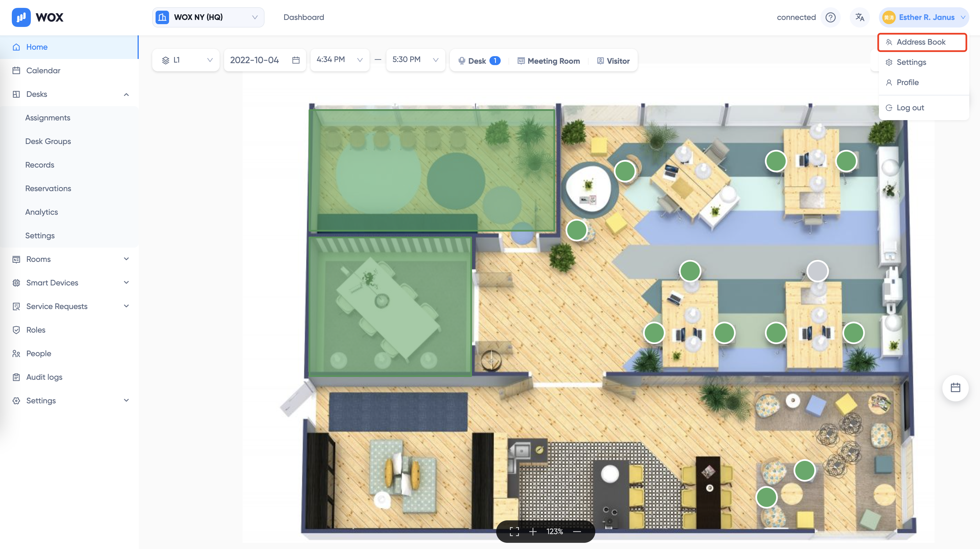Image resolution: width=980 pixels, height=549 pixels.
Task: Click the WOX logo icon
Action: tap(21, 17)
